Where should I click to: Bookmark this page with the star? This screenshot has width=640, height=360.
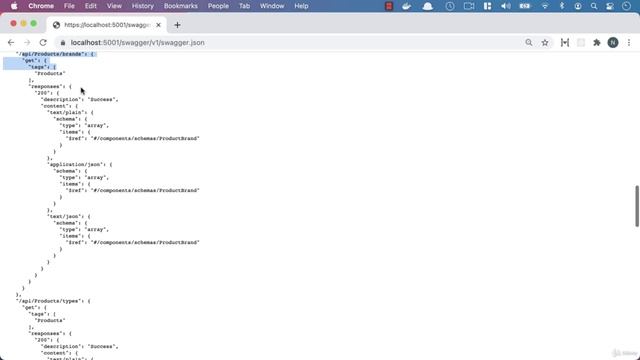click(x=545, y=42)
